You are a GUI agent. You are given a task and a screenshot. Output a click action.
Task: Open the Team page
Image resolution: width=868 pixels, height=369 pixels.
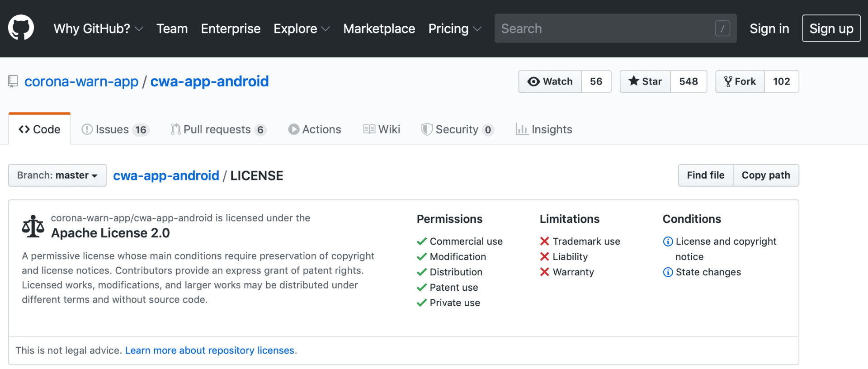[x=172, y=28]
